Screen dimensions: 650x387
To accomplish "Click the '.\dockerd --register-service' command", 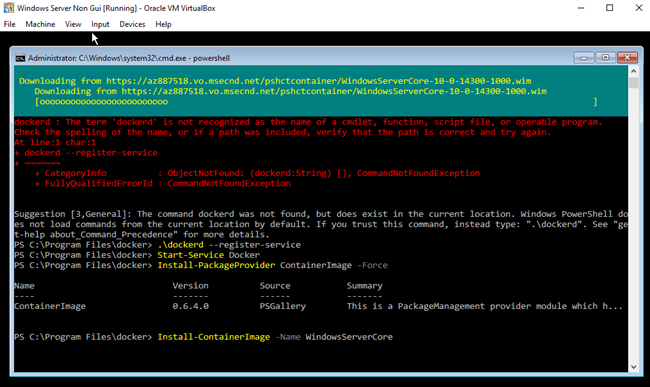I will 229,245.
